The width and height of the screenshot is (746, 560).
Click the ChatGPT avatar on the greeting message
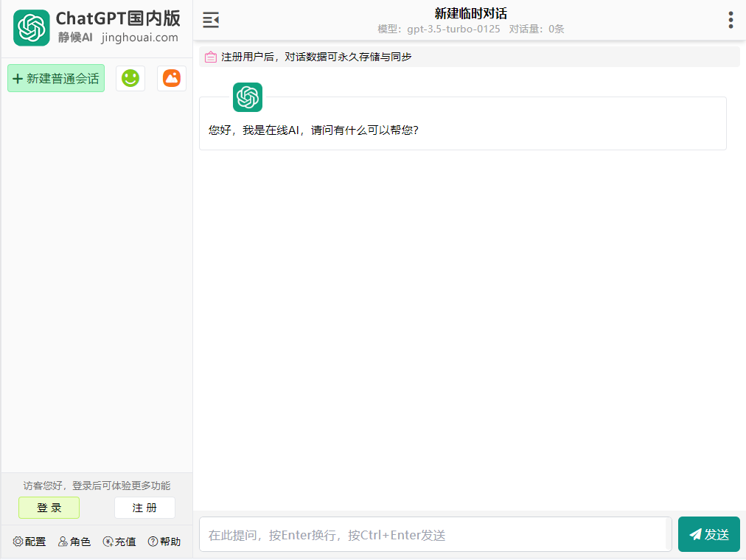(248, 97)
